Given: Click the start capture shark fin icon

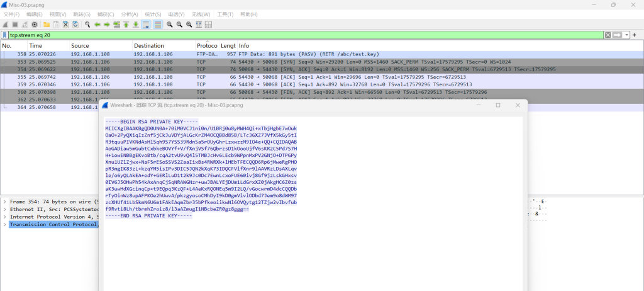Looking at the screenshot, I should 6,25.
